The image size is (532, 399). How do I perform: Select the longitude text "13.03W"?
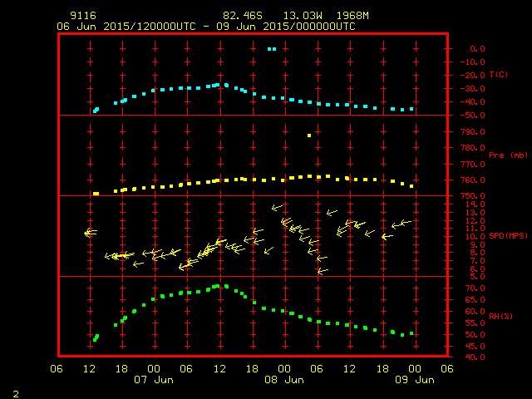coord(303,16)
